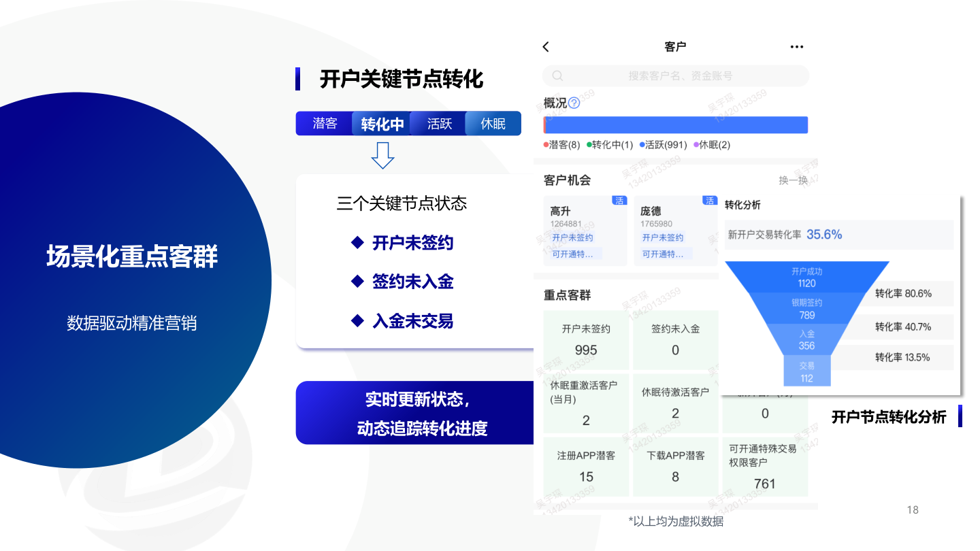Open the 开户未签约 995 group tile
This screenshot has height=551, width=980.
point(586,340)
